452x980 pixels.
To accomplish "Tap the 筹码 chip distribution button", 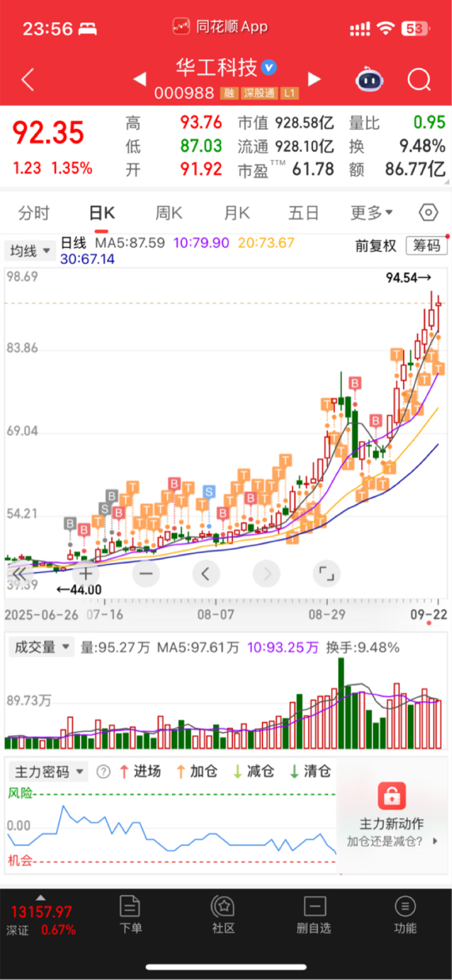I will coord(427,246).
